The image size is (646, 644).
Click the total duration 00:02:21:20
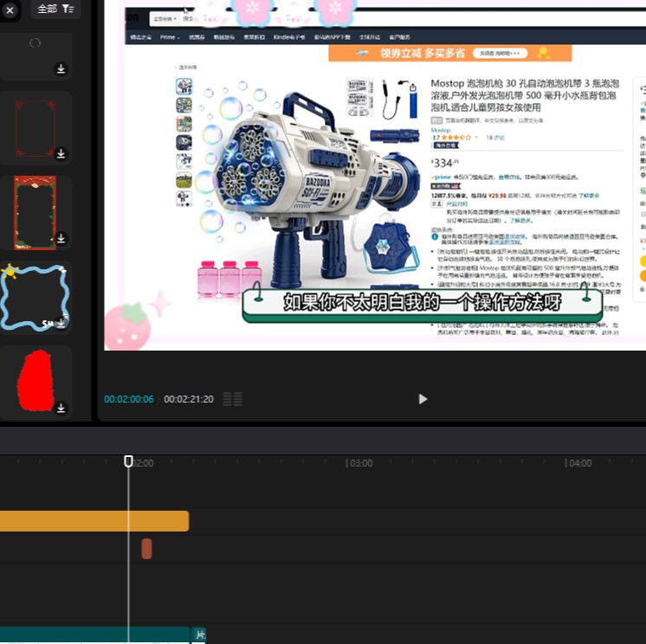pos(189,399)
